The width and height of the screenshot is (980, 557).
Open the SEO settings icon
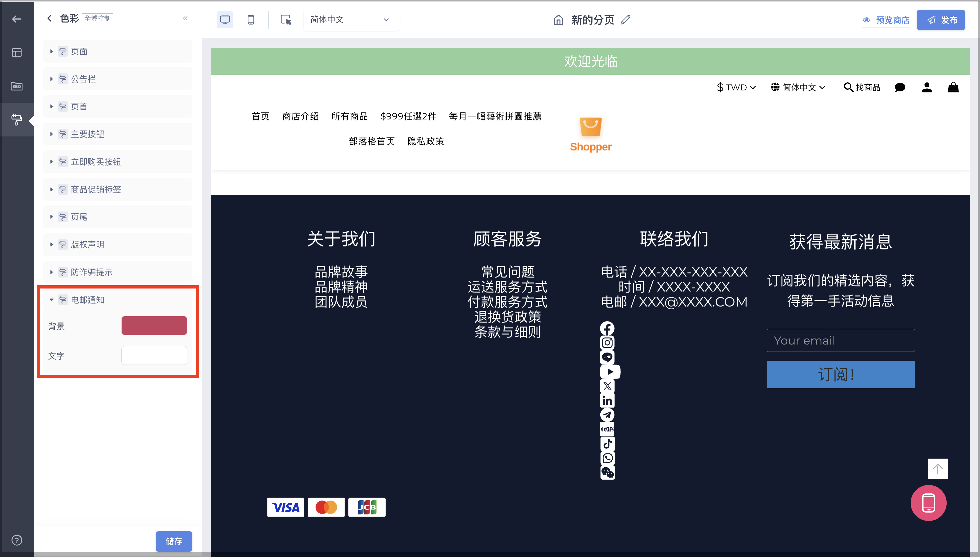[16, 86]
